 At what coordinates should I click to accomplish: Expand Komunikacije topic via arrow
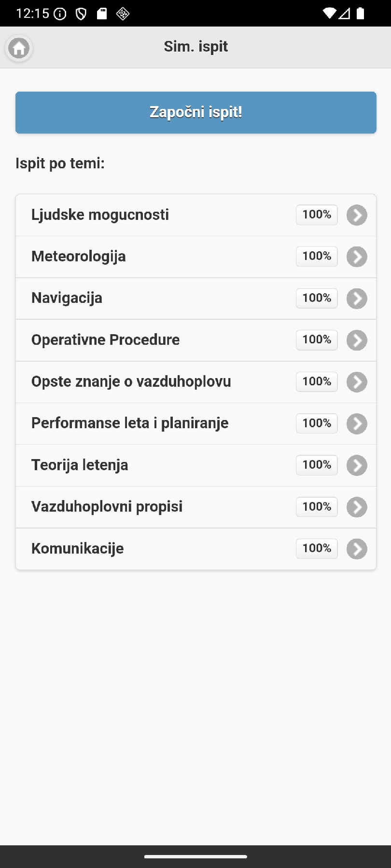coord(357,549)
